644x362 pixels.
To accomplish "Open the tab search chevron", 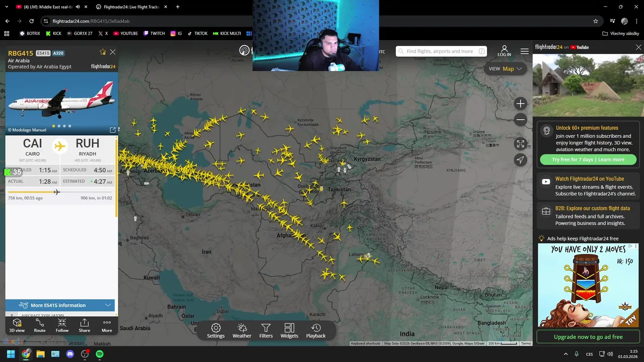I will click(x=7, y=7).
